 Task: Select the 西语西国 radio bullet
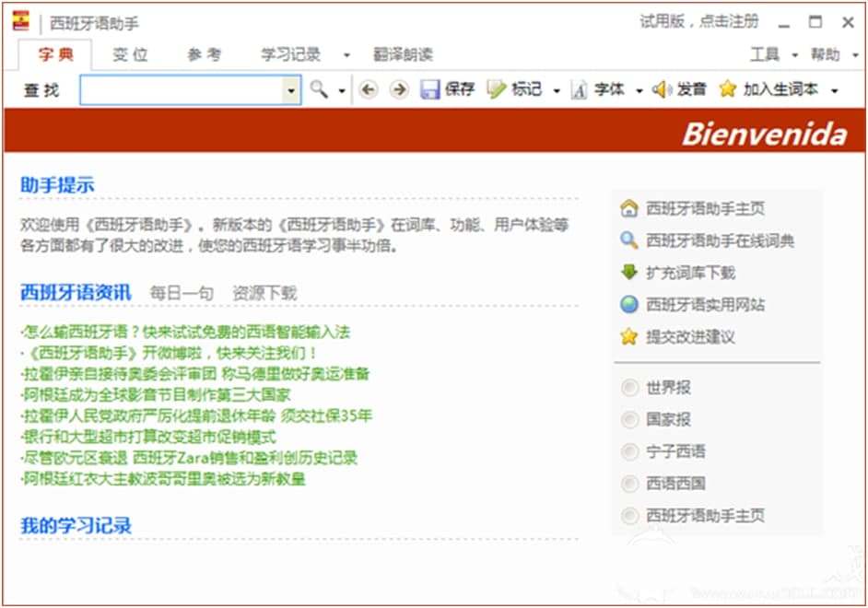click(x=629, y=484)
